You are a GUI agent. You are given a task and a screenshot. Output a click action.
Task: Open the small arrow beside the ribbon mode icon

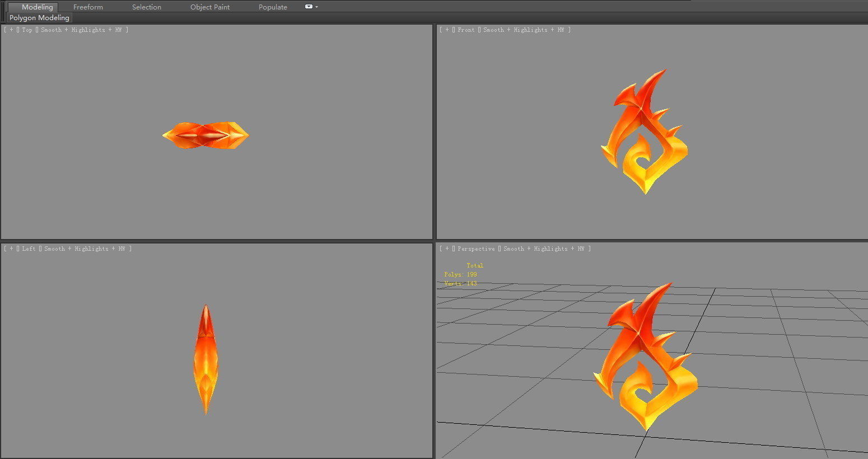point(317,7)
